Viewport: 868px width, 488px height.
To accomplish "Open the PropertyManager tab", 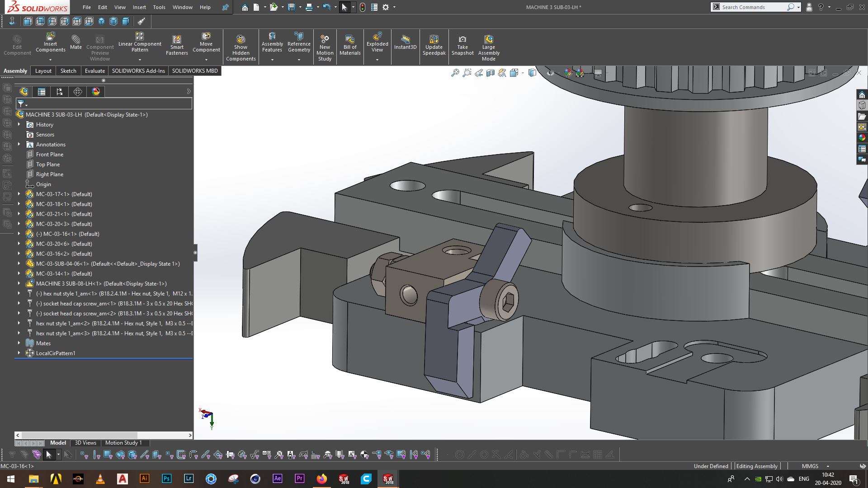I will pos(42,92).
